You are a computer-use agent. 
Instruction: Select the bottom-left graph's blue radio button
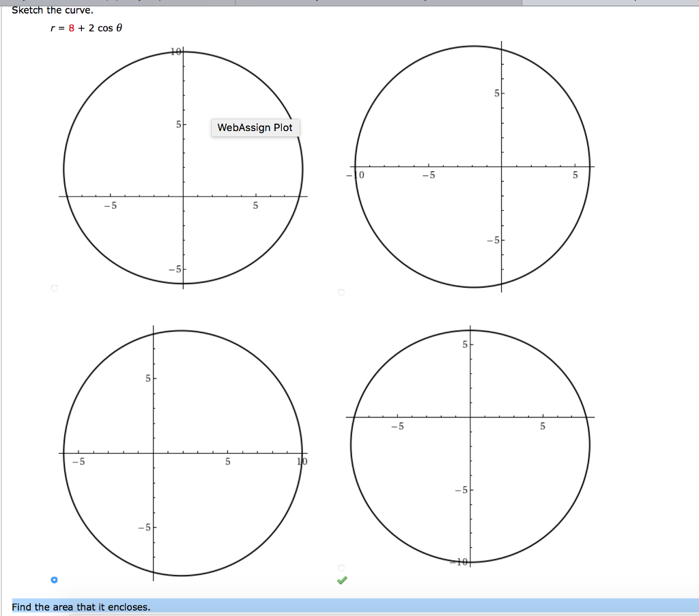coord(54,578)
